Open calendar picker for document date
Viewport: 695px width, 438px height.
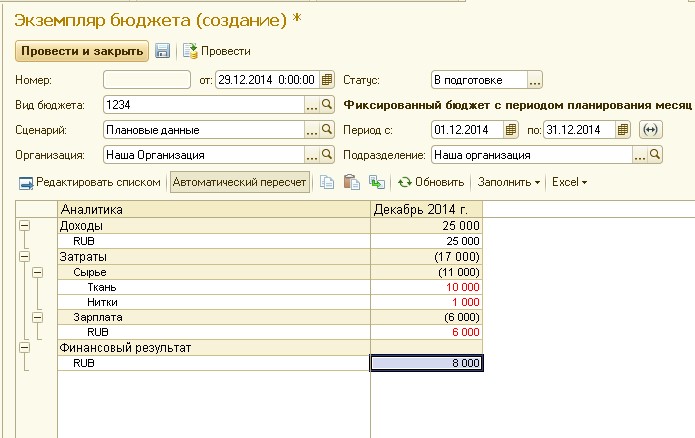[326, 80]
